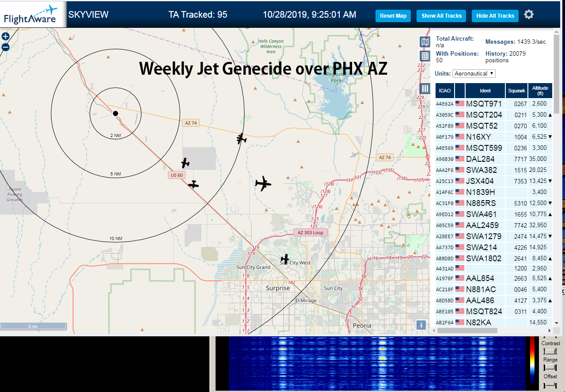This screenshot has height=392, width=565.
Task: Toggle sidebar with the three-bars icon
Action: (425, 88)
